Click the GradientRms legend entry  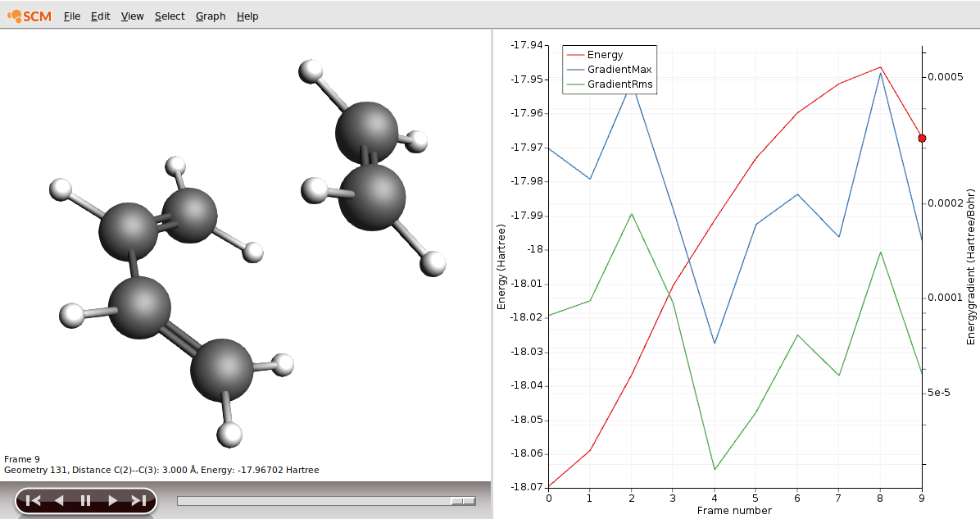click(620, 84)
